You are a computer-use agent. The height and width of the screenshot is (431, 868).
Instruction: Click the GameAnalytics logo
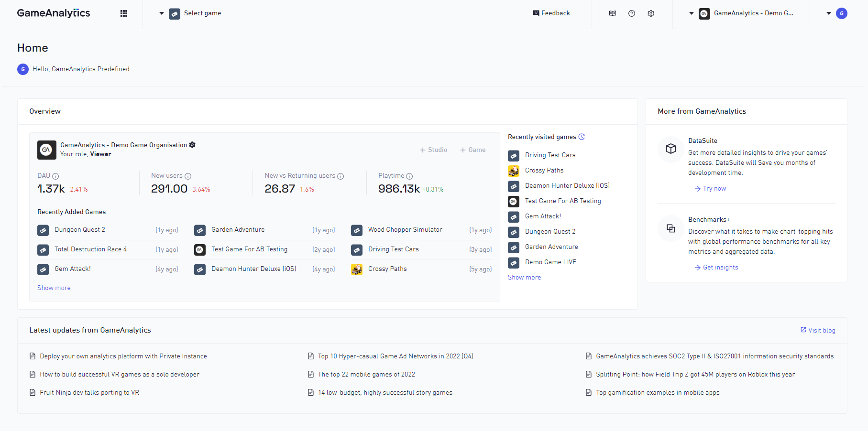point(54,13)
